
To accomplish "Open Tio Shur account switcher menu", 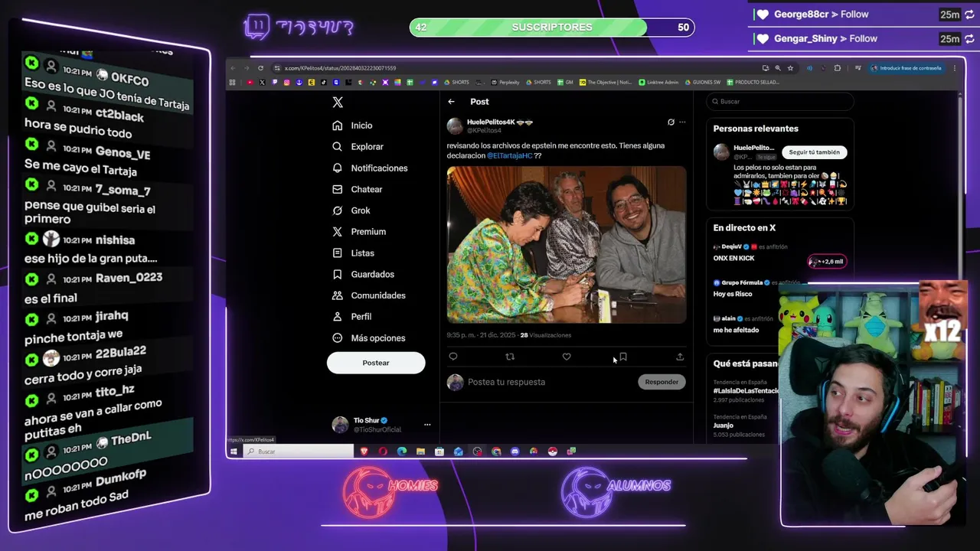I will click(x=381, y=425).
